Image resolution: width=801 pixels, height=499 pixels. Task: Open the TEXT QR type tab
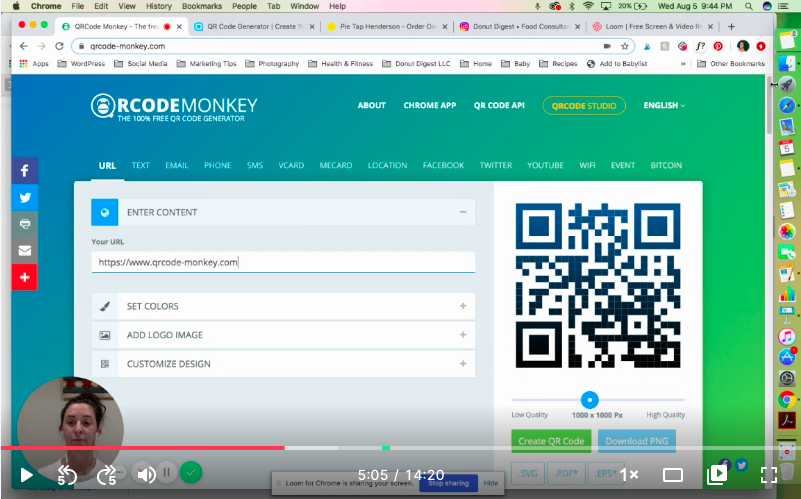tap(140, 165)
